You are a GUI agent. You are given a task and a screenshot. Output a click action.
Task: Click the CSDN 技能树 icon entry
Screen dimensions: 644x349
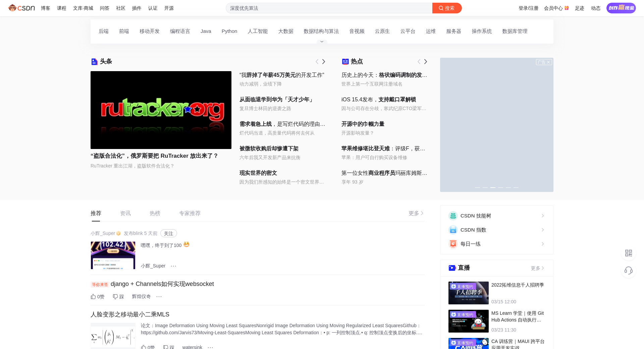(x=453, y=216)
